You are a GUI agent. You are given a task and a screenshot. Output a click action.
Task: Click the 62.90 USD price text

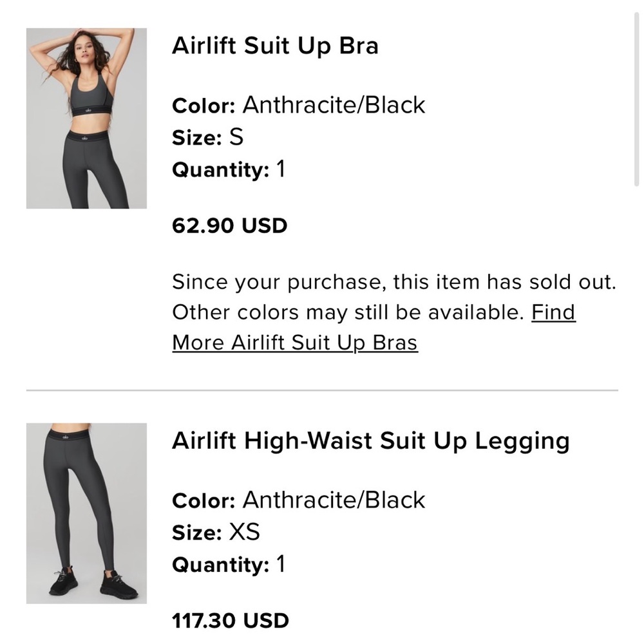click(x=229, y=225)
